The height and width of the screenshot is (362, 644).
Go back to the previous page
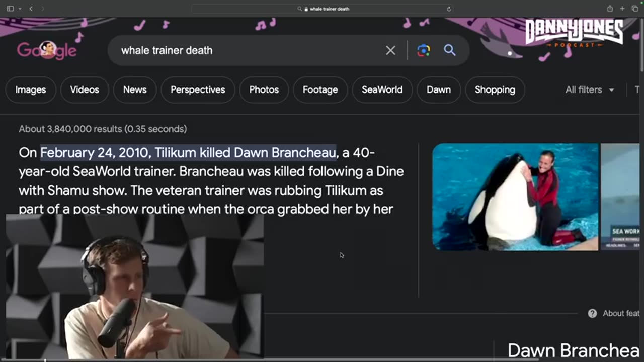31,9
